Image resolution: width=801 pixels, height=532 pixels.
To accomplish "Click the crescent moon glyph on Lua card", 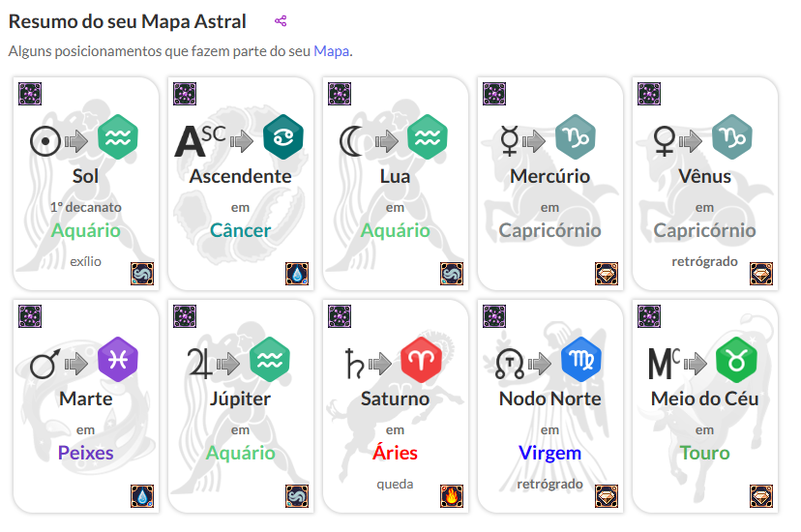I will pyautogui.click(x=351, y=141).
